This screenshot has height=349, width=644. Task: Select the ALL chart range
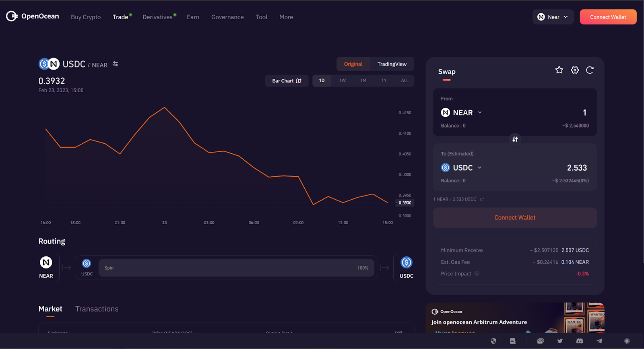(405, 81)
